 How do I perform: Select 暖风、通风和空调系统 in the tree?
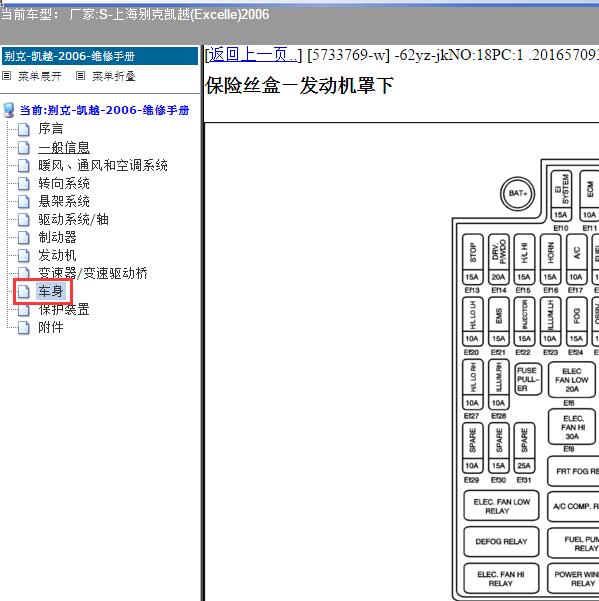tap(103, 166)
